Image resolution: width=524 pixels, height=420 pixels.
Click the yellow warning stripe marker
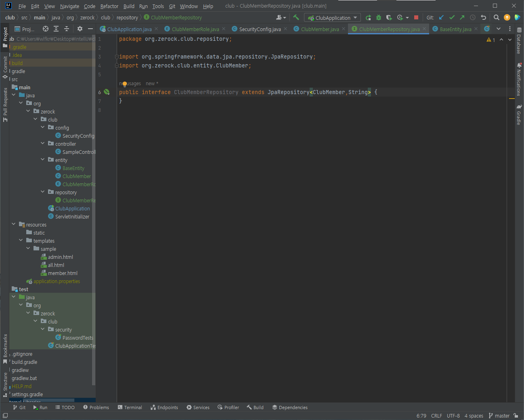click(512, 98)
